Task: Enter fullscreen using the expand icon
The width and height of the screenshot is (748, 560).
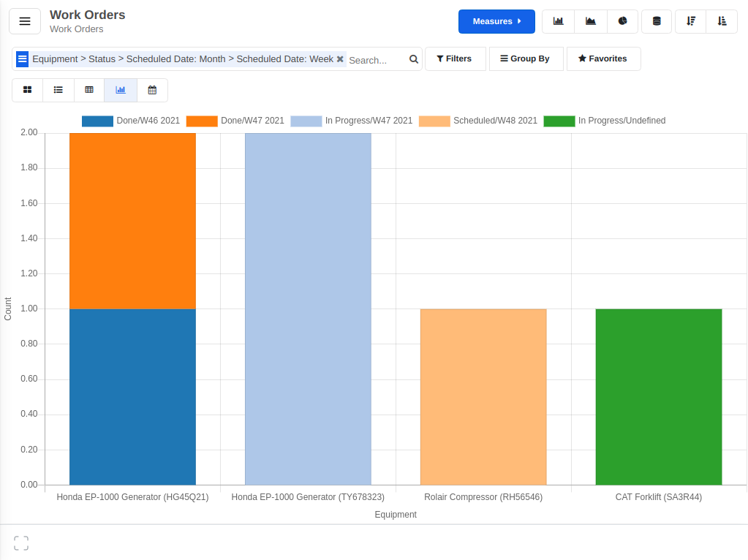Action: coord(20,542)
